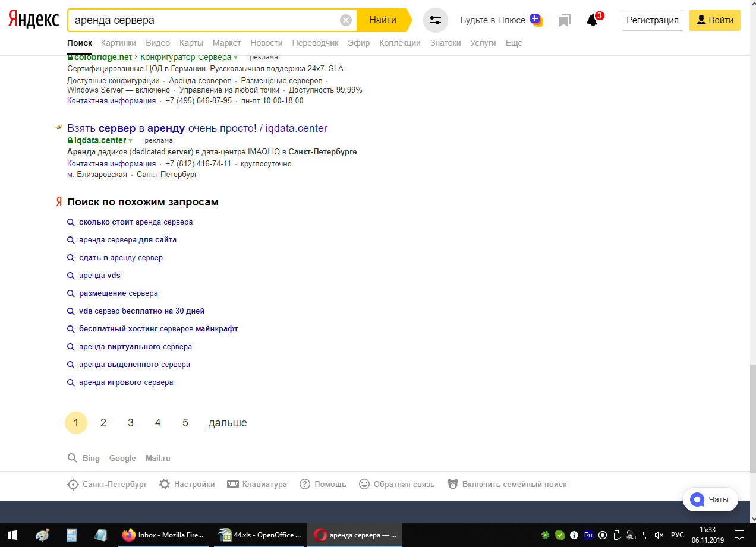Click the Чаты chat bubble button
The height and width of the screenshot is (547, 756).
click(710, 499)
